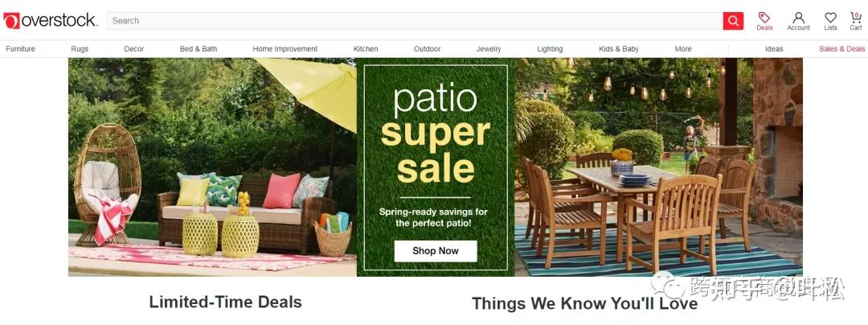Select the Rugs menu item
The image size is (868, 325).
point(80,49)
